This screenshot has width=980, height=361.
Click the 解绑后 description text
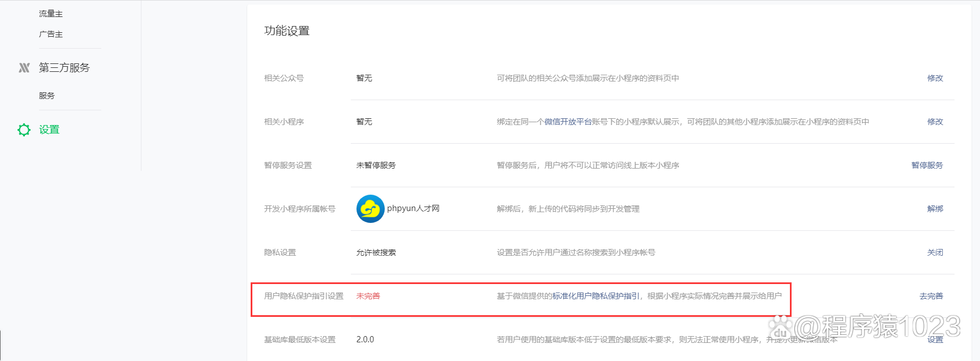[568, 209]
